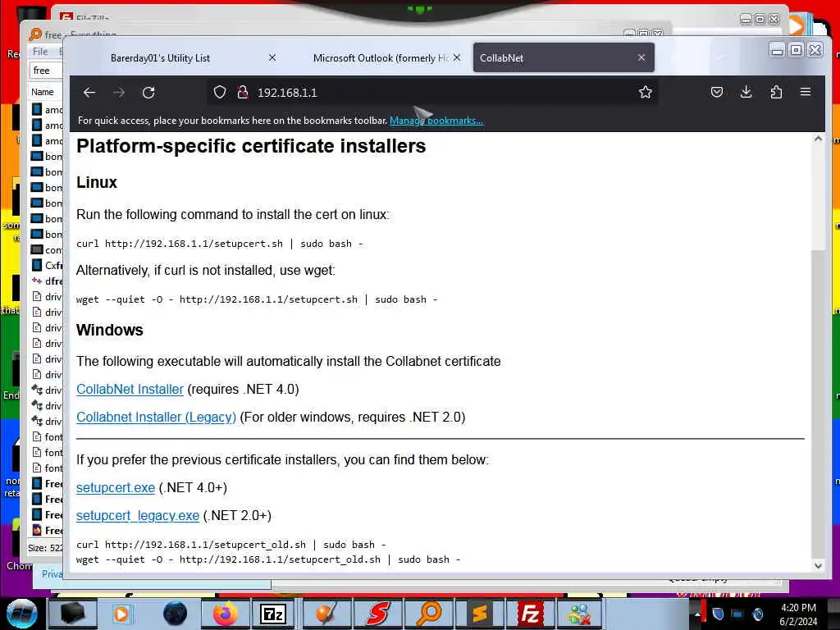The height and width of the screenshot is (630, 840).
Task: Open the Windows Start button
Action: click(x=22, y=614)
